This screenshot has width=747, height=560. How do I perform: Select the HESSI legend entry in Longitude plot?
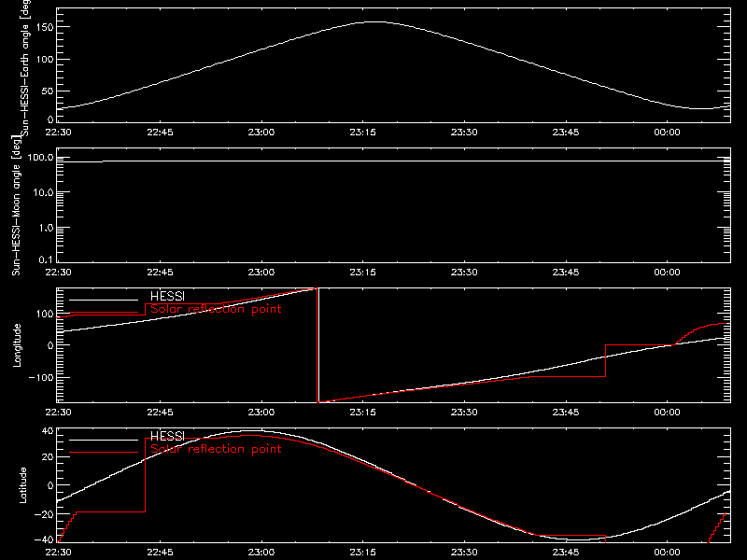(167, 296)
